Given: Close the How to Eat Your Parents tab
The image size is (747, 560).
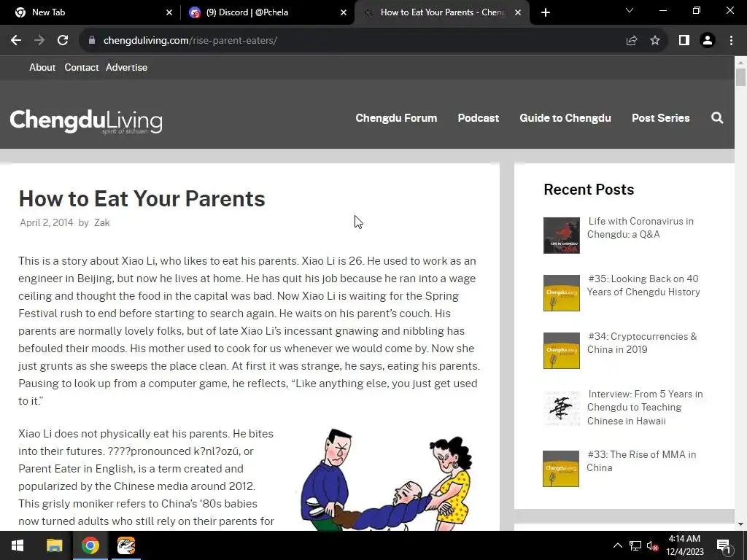Looking at the screenshot, I should [x=518, y=12].
